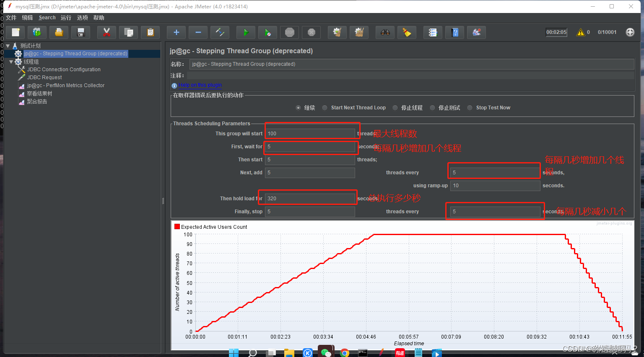Screen dimensions: 644x357
Task: Open the command prompt taskbar icon
Action: (363, 353)
